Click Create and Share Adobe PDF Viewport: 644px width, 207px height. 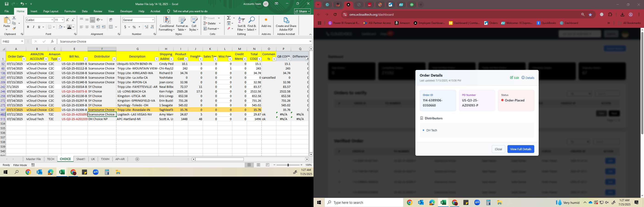pyautogui.click(x=286, y=24)
